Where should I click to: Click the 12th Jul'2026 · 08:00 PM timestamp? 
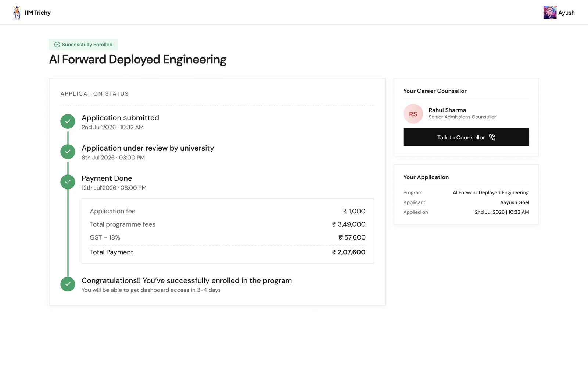[114, 188]
